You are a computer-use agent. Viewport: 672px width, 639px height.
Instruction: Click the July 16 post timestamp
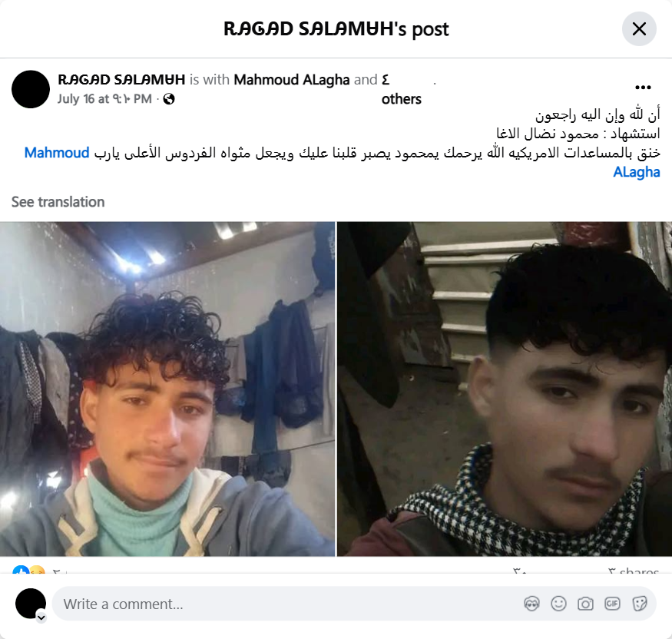coord(104,99)
